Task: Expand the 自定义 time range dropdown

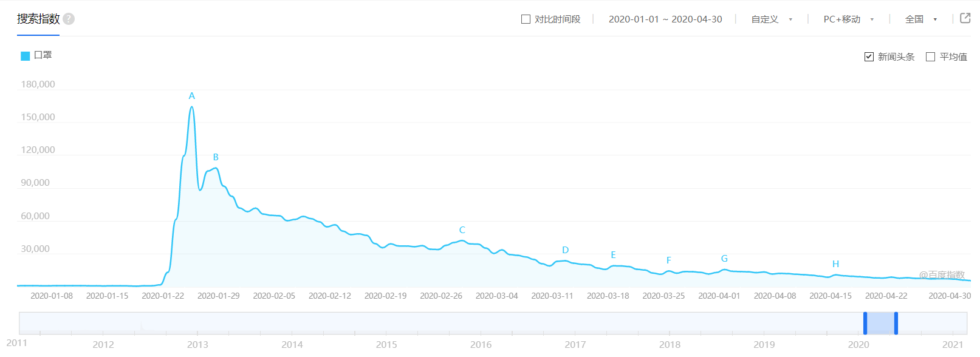Action: pos(772,19)
